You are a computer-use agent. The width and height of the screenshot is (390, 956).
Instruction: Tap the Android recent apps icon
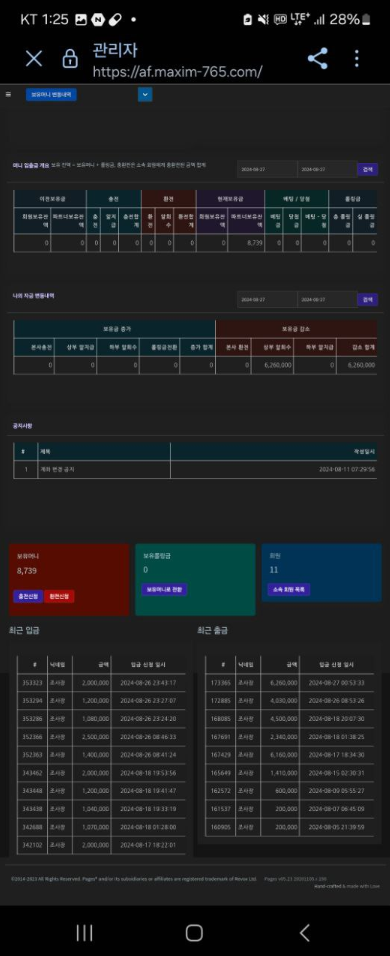(84, 932)
